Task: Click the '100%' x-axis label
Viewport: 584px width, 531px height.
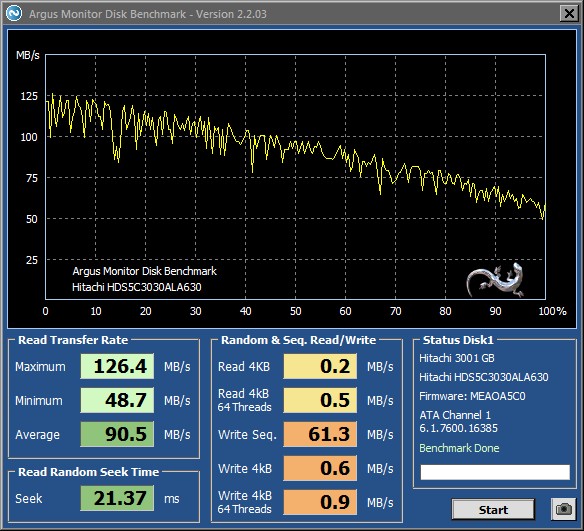Action: (x=552, y=311)
